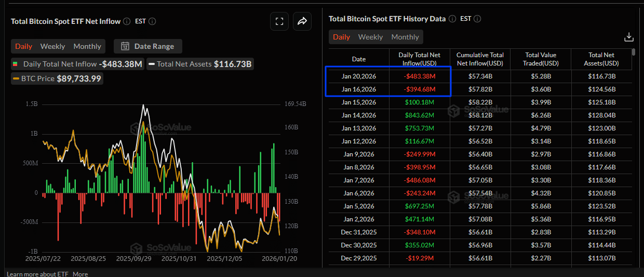The image size is (644, 277).
Task: Click info icon beside History Data title
Action: 452,19
